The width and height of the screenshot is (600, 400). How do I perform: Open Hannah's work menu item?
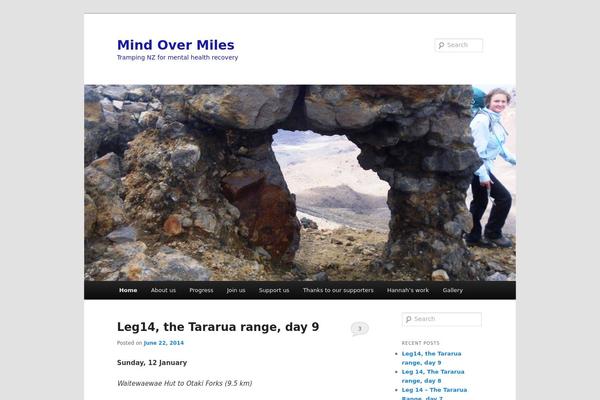pyautogui.click(x=408, y=290)
